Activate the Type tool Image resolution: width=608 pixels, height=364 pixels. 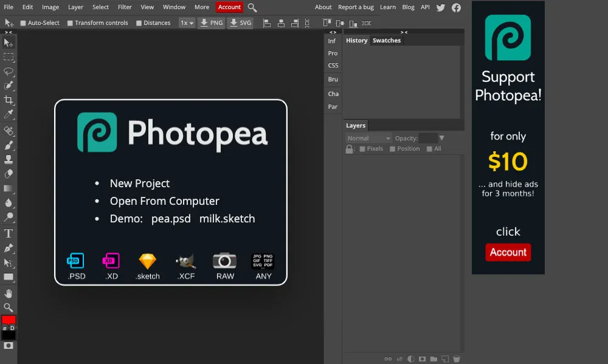[9, 233]
